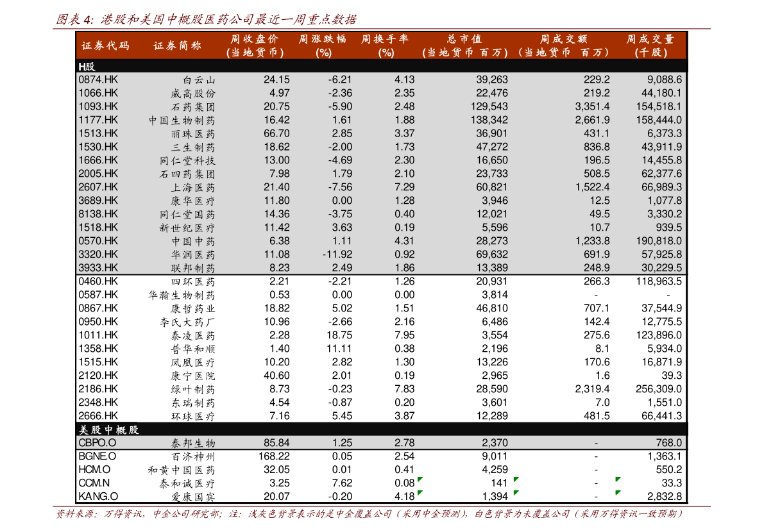Click the green triangle marker beside CCM.N 141
This screenshot has width=764, height=532.
point(516,479)
